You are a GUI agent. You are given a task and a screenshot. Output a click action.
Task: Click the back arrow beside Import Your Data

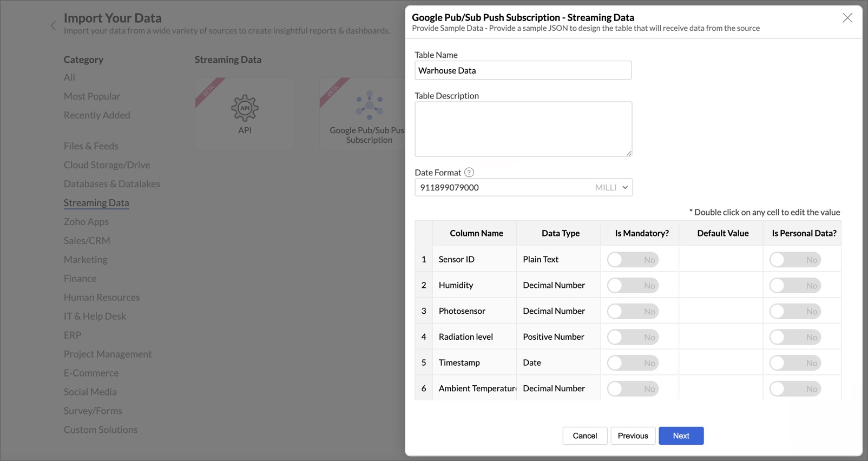coord(53,25)
